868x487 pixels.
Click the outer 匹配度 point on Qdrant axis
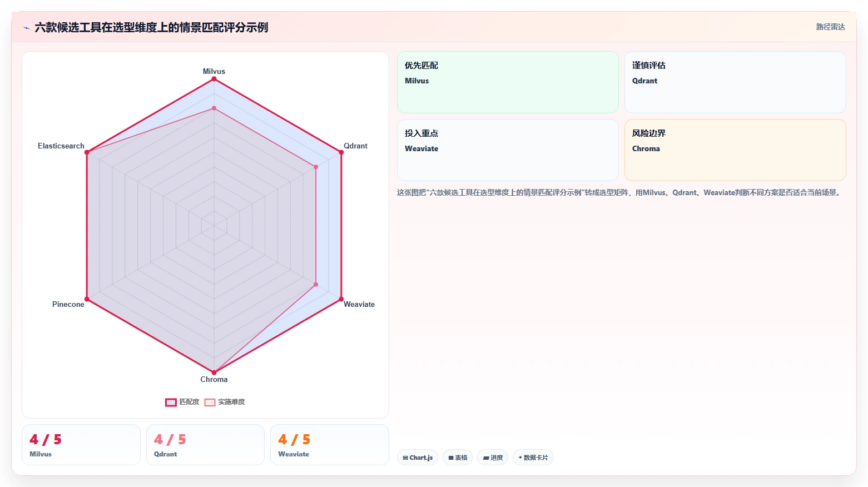341,152
